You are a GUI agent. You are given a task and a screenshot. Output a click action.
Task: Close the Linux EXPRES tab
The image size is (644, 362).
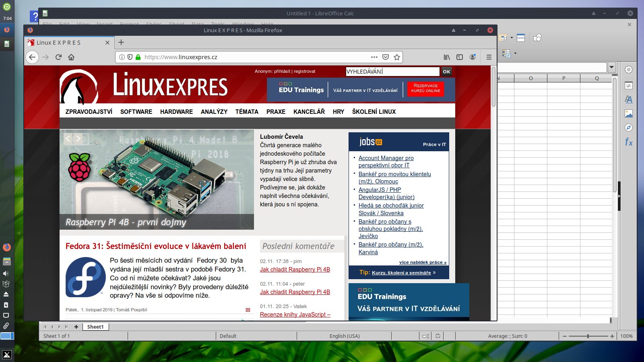tap(107, 43)
